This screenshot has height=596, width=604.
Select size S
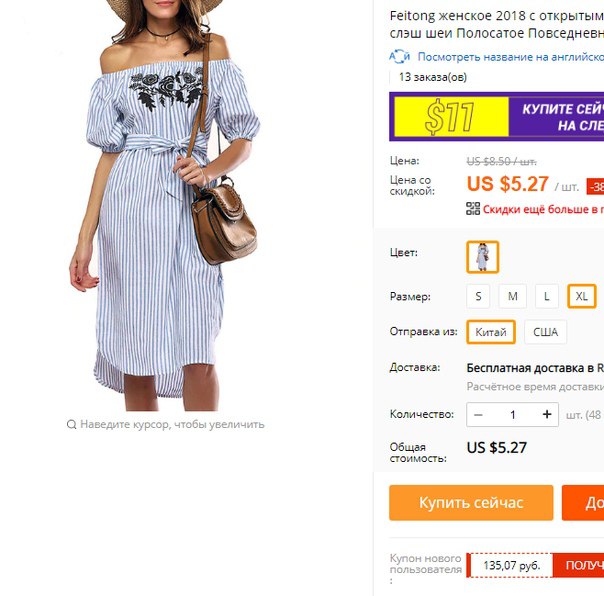click(478, 296)
